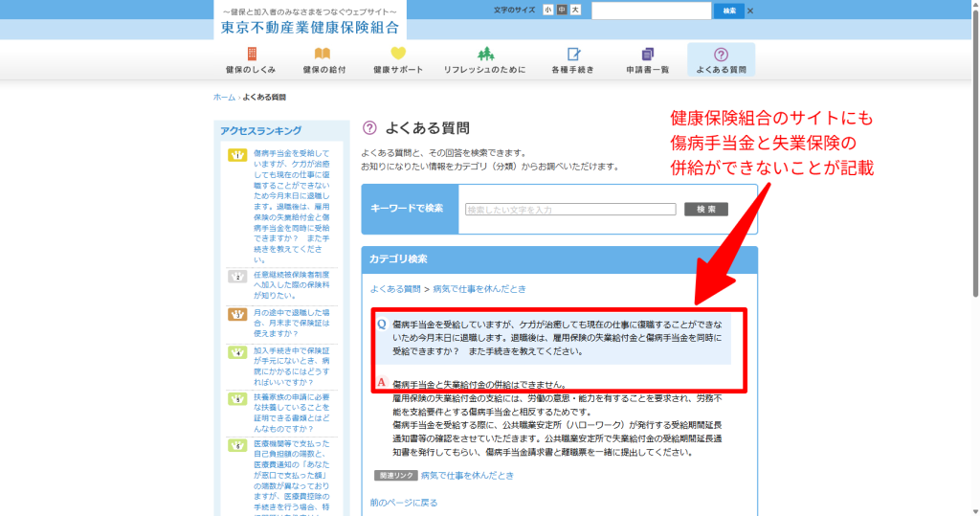Open ranking item 月の途中で退職した場合
This screenshot has width=980, height=516.
[292, 323]
